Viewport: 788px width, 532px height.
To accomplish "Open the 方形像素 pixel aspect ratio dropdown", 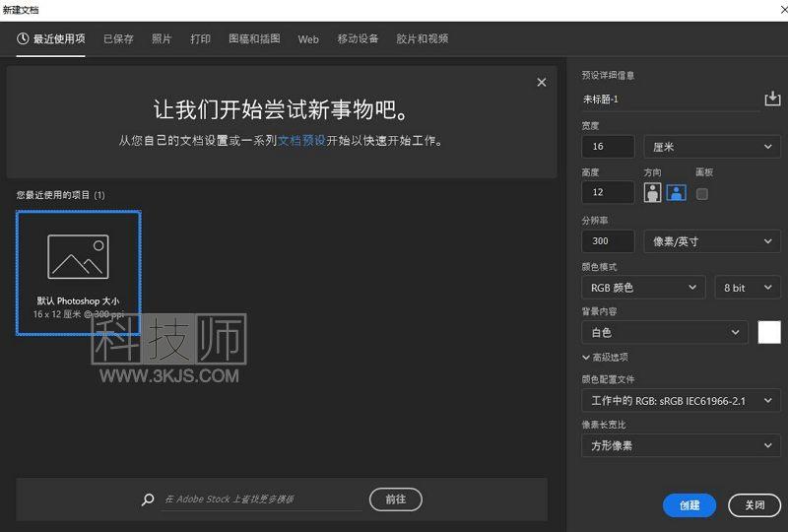I will [x=681, y=445].
